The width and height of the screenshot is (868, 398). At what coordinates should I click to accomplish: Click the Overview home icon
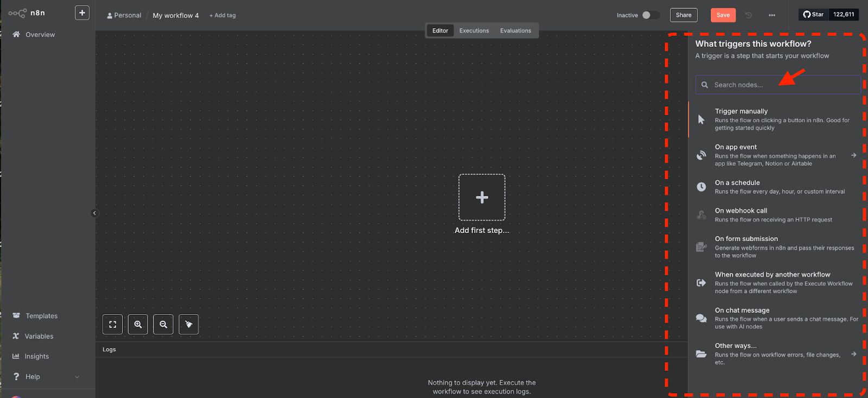[x=16, y=34]
